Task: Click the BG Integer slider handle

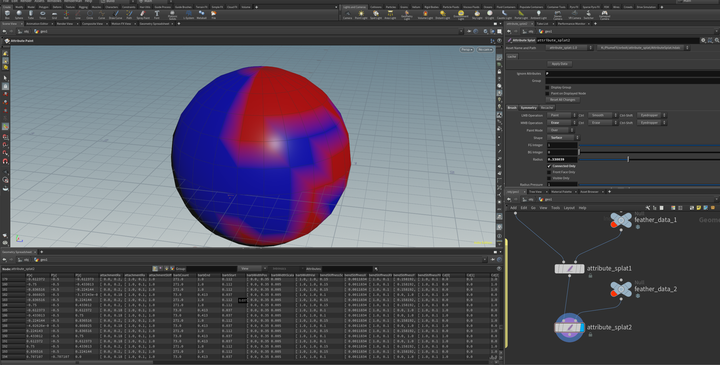Action: click(x=579, y=152)
